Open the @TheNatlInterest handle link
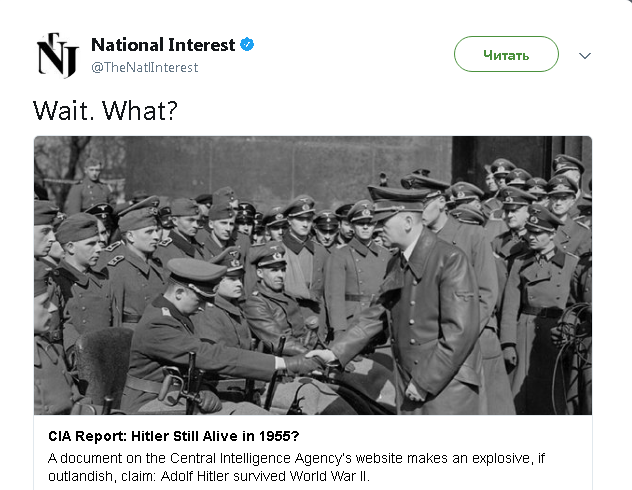The image size is (632, 490). coord(145,68)
